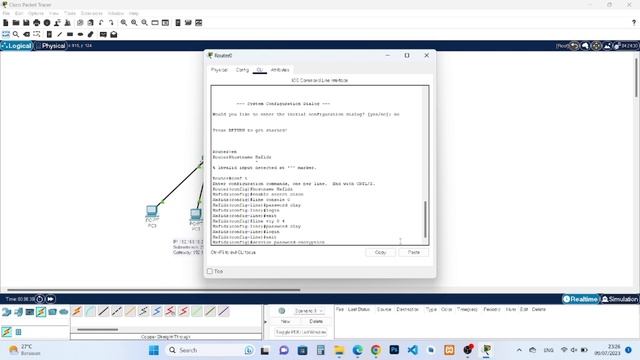Click Toggle PDU List Window button
The height and width of the screenshot is (360, 640).
click(x=301, y=332)
